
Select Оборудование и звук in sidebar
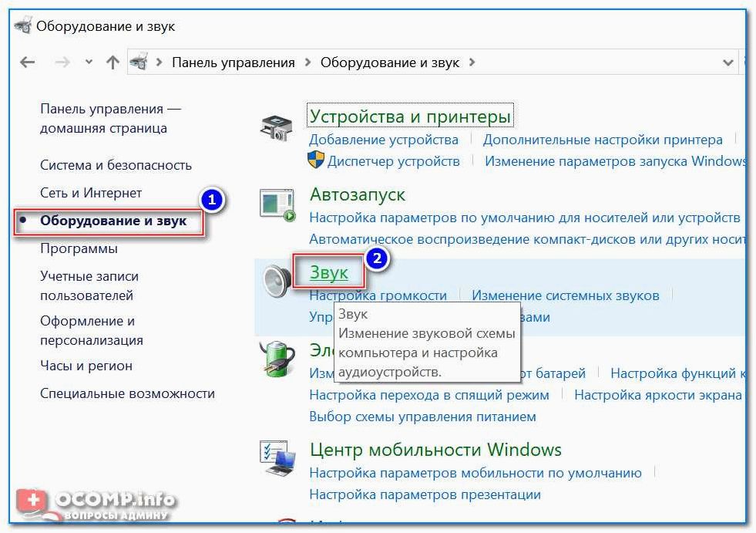click(113, 221)
